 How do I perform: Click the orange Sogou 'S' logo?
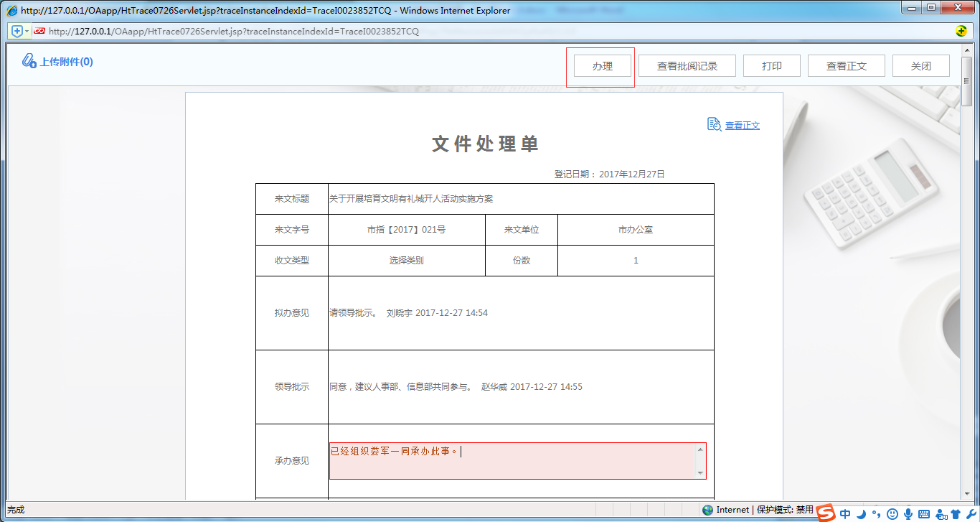825,512
